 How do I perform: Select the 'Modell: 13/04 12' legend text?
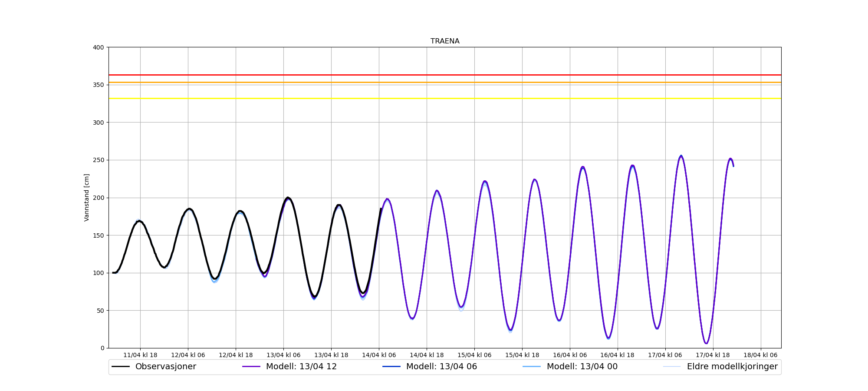[301, 367]
